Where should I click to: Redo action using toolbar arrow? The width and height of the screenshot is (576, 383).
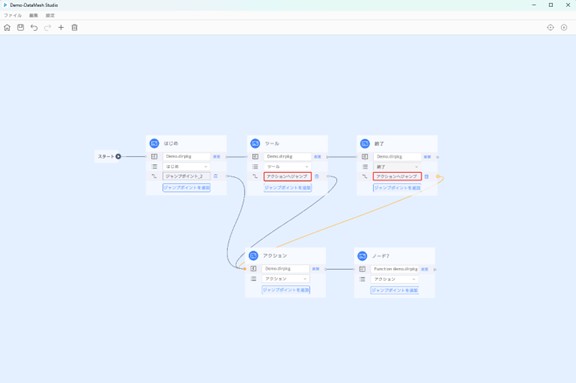click(47, 28)
